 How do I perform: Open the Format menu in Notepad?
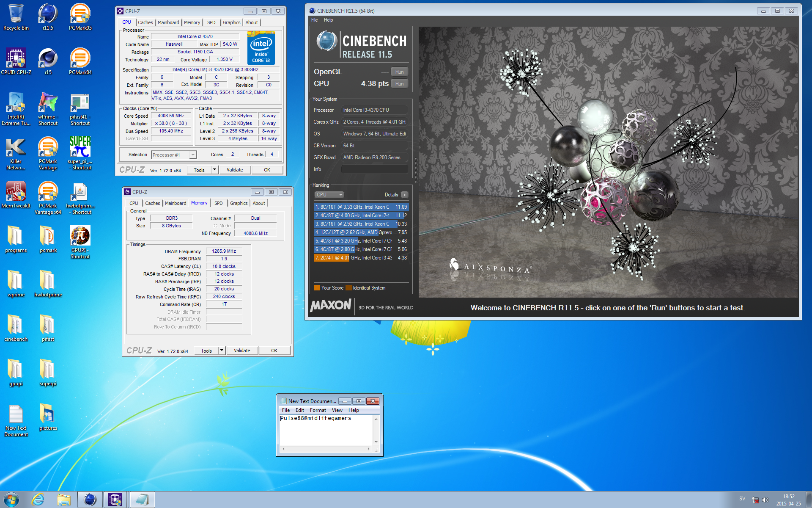coord(318,410)
